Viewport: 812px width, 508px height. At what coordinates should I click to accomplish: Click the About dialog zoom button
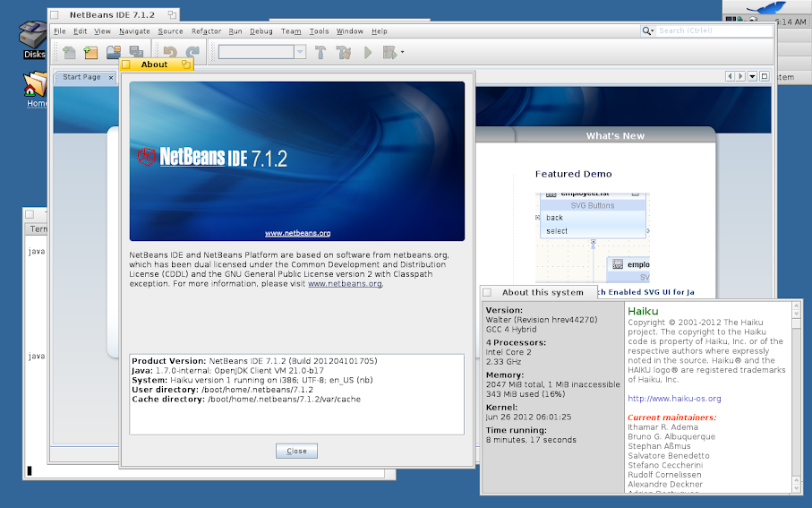(186, 65)
